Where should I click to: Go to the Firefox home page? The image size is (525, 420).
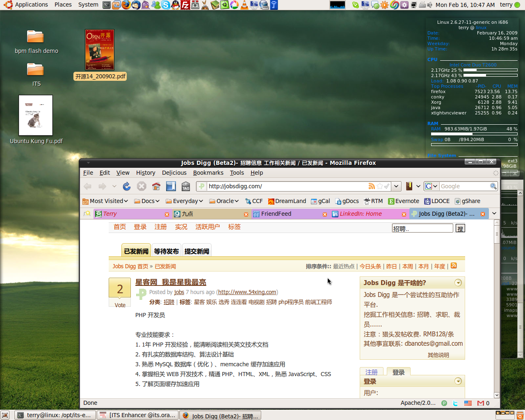(x=156, y=186)
